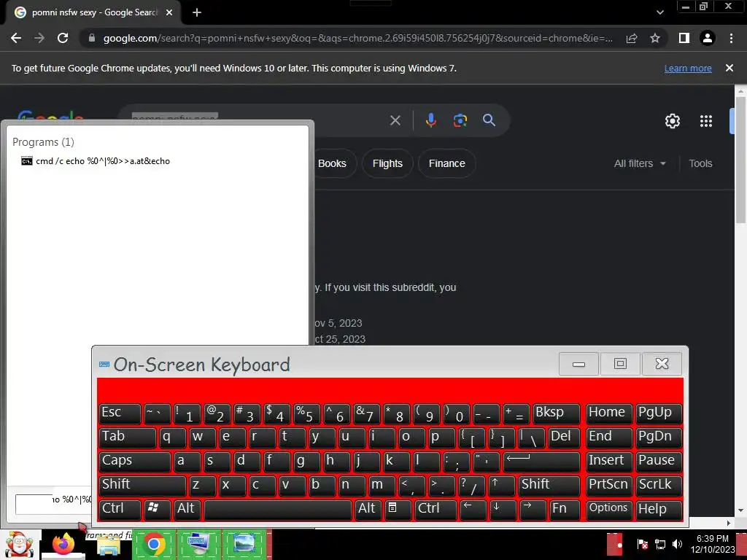The image size is (747, 560).
Task: Tap the right arrow key on-screen
Action: [x=533, y=509]
